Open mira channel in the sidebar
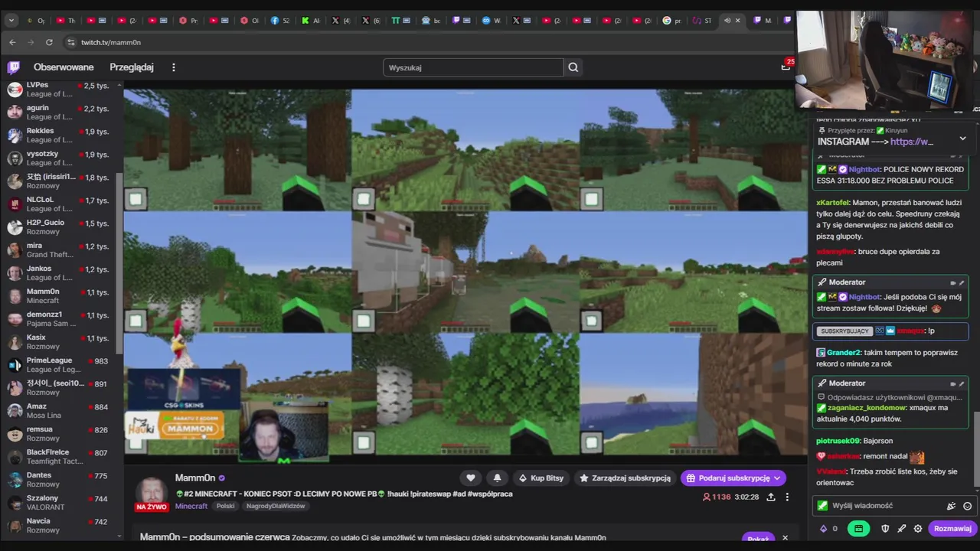Screen dimensions: 980x551 pos(61,250)
